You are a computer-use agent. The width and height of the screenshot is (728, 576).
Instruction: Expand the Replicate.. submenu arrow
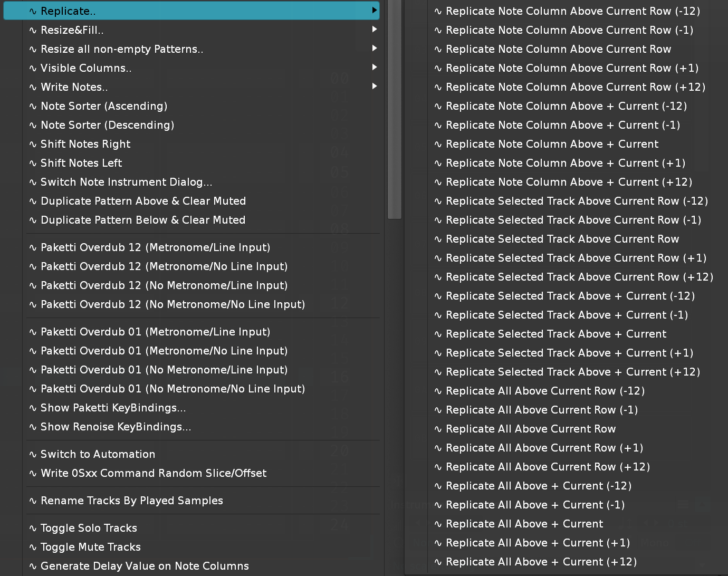374,11
